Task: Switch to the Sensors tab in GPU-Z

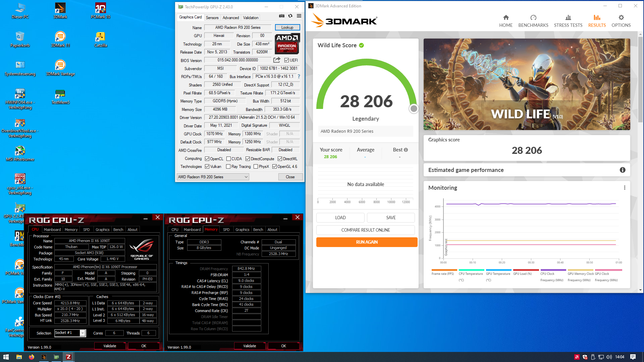Action: click(x=212, y=18)
